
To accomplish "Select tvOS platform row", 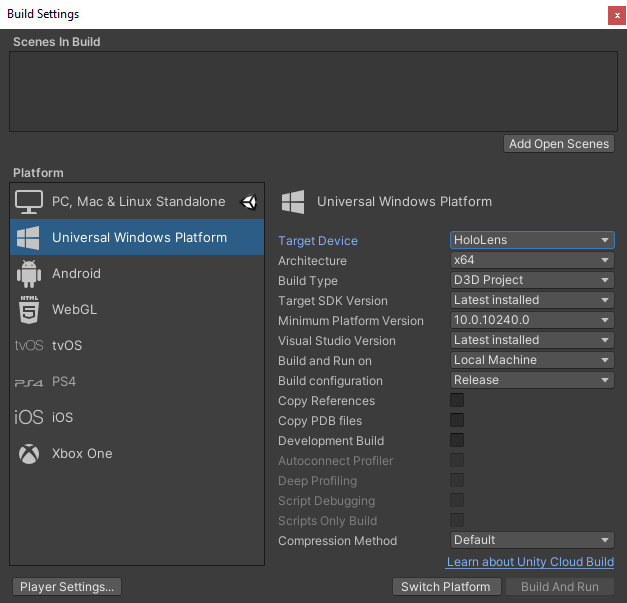I will 137,345.
